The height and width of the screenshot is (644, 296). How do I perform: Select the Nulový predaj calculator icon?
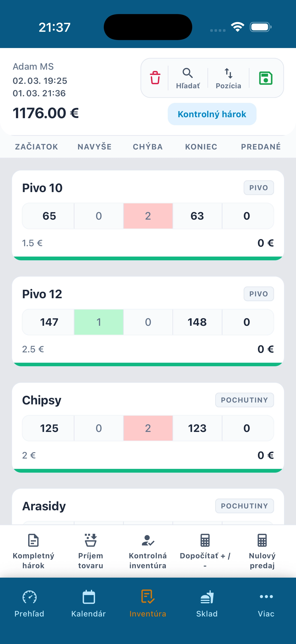pos(262,540)
